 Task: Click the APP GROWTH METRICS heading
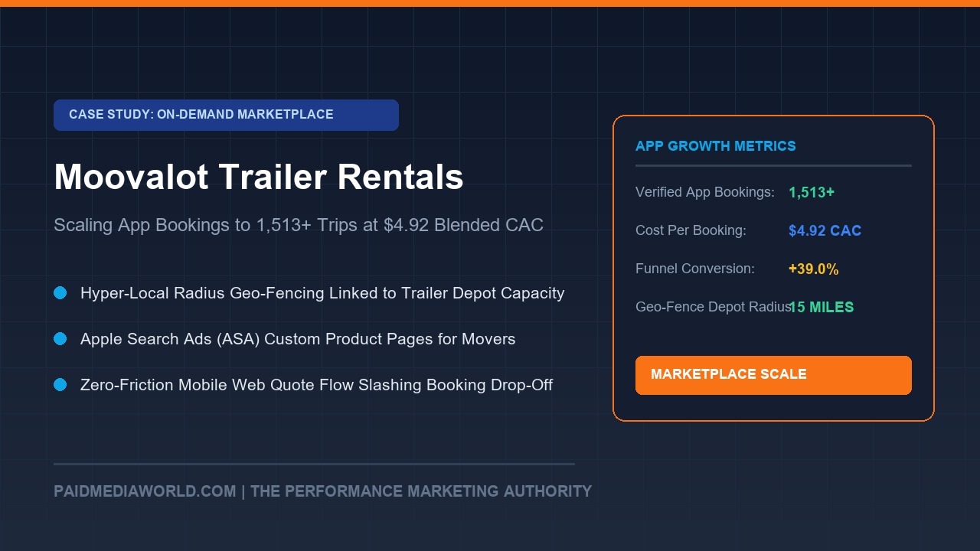tap(716, 146)
